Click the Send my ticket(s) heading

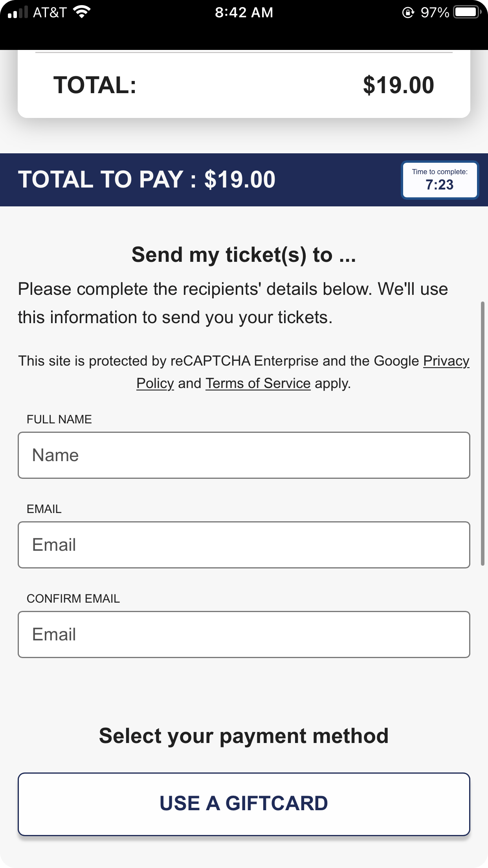click(x=244, y=254)
